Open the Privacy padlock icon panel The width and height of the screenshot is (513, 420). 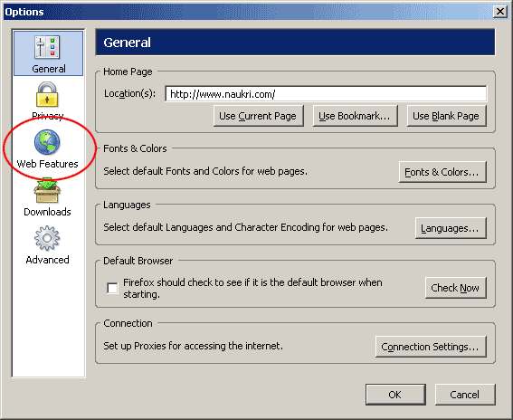coord(47,95)
